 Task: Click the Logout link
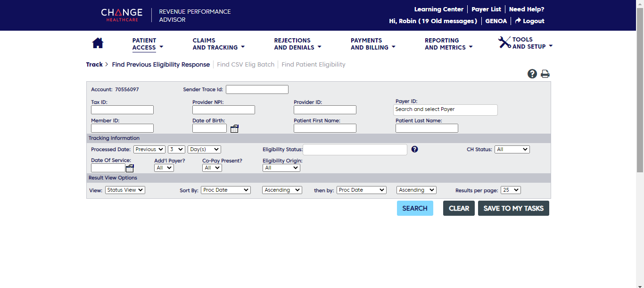coord(529,21)
